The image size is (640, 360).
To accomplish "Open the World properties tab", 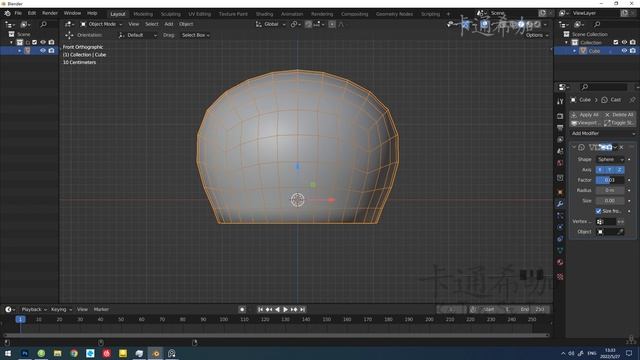I will coord(560,163).
